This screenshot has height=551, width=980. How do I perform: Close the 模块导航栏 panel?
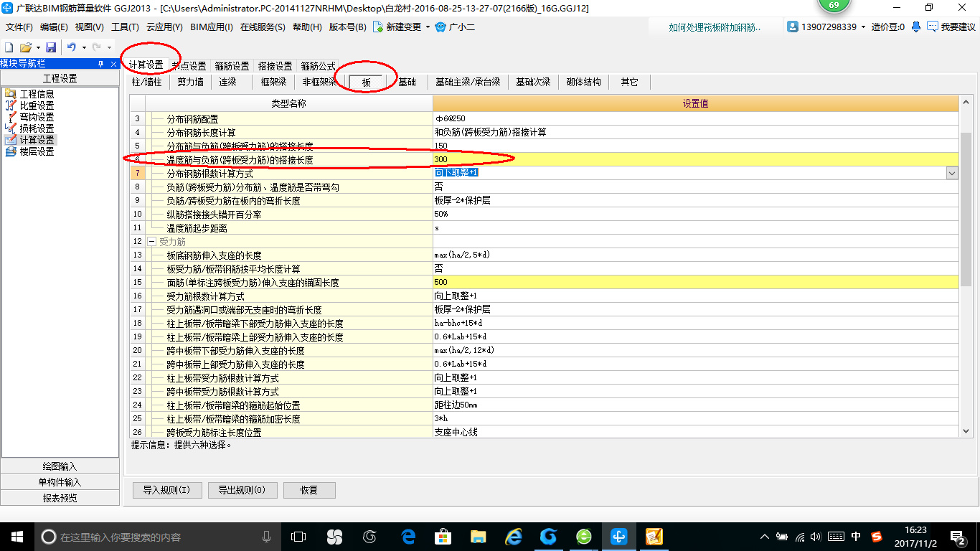113,64
